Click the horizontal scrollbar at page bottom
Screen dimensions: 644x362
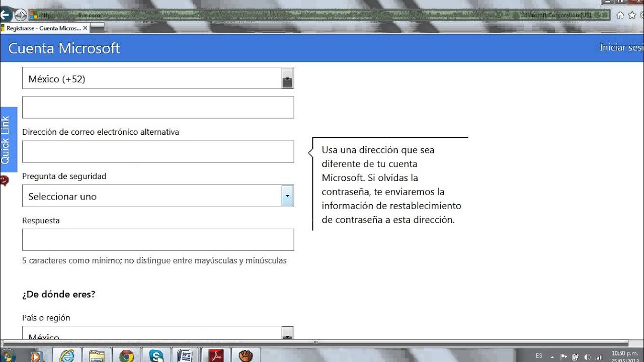[x=315, y=343]
